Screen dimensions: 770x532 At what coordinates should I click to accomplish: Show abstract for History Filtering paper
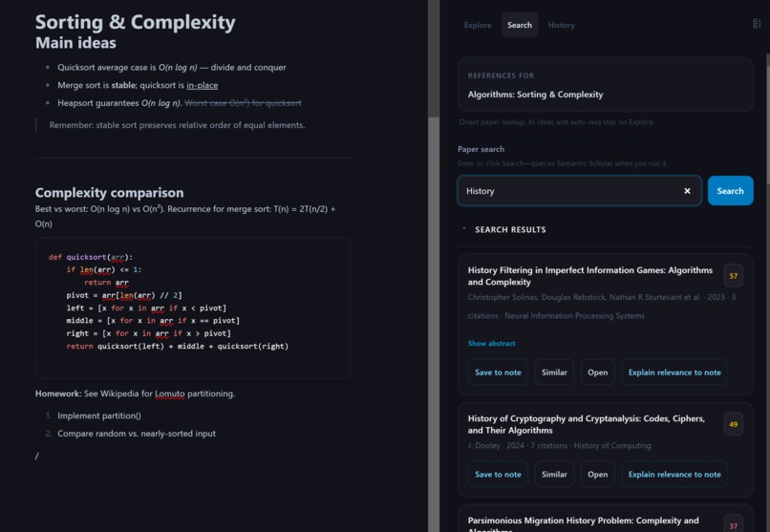[x=491, y=343]
